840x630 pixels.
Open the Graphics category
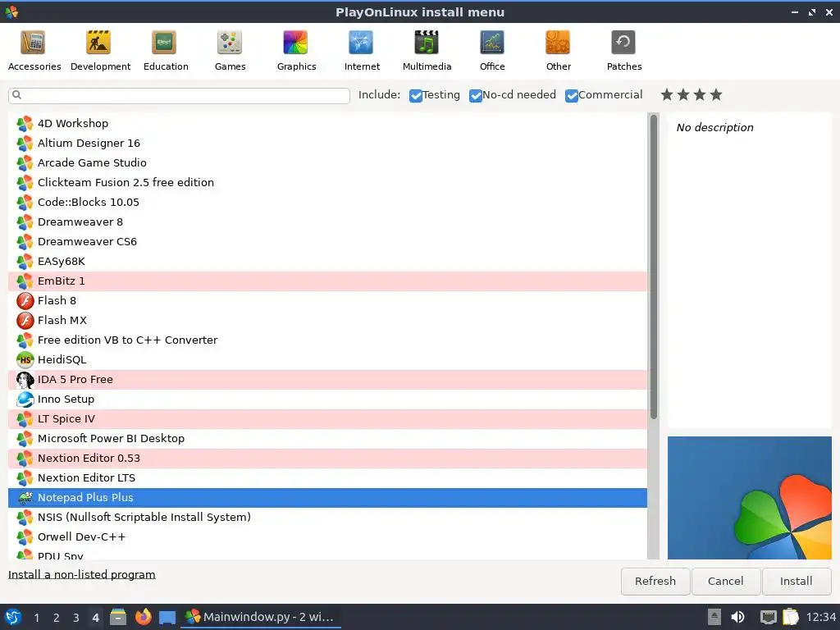pos(296,52)
